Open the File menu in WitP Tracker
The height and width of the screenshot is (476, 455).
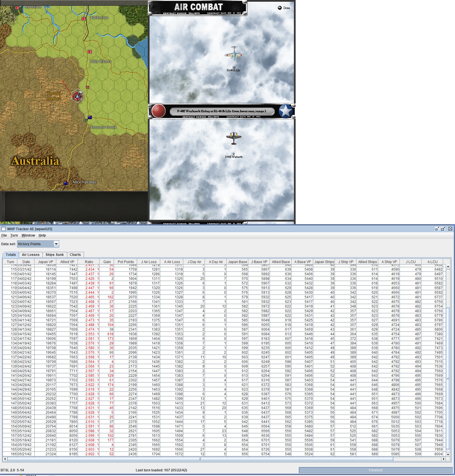pyautogui.click(x=4, y=235)
